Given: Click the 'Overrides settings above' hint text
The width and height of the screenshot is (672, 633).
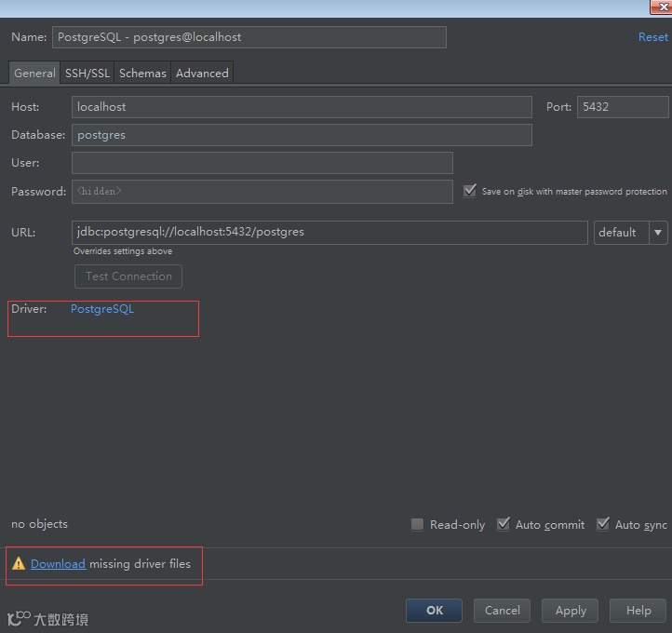Looking at the screenshot, I should (123, 251).
